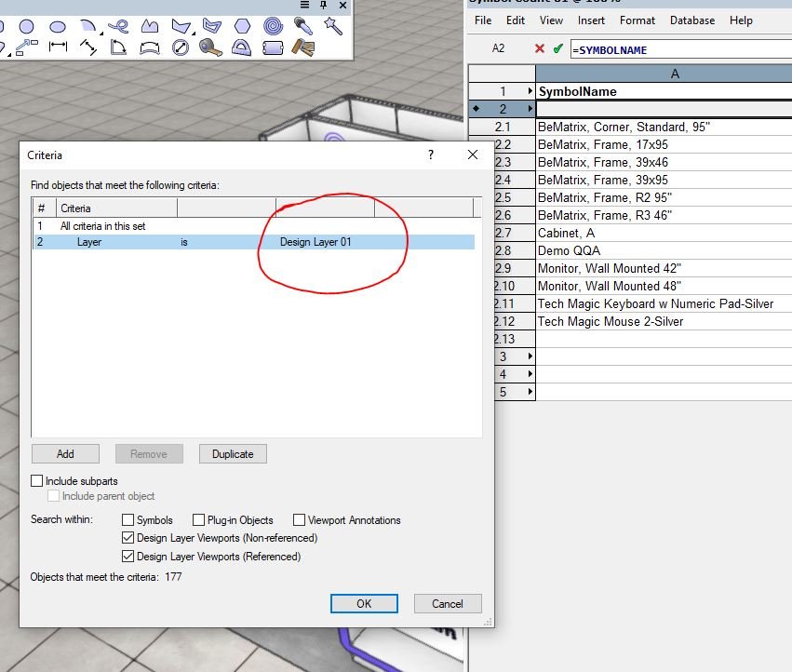
Task: Duplicate the selected criterion
Action: tap(232, 453)
